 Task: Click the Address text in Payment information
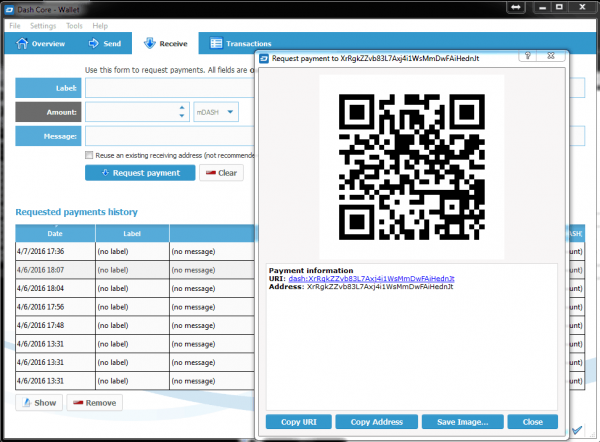coord(380,287)
